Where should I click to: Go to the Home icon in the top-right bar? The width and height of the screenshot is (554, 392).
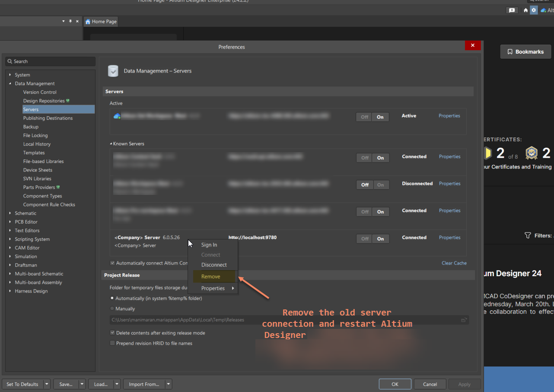(525, 10)
